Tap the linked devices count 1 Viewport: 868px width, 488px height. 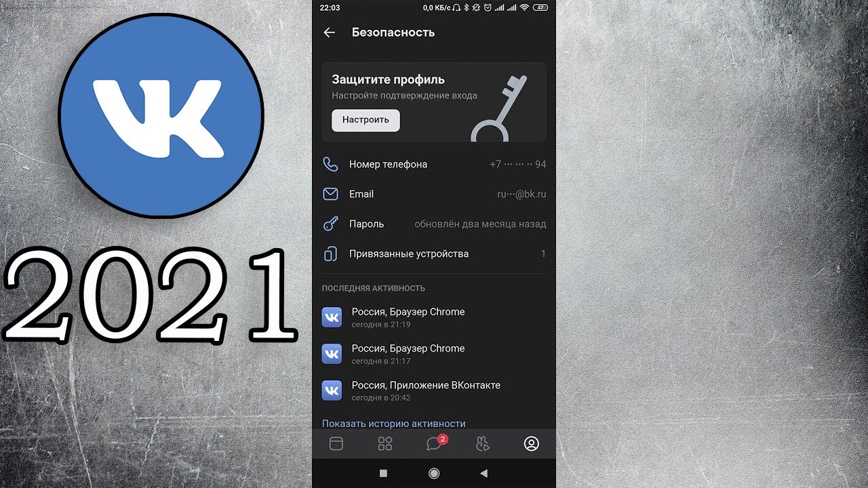[543, 253]
